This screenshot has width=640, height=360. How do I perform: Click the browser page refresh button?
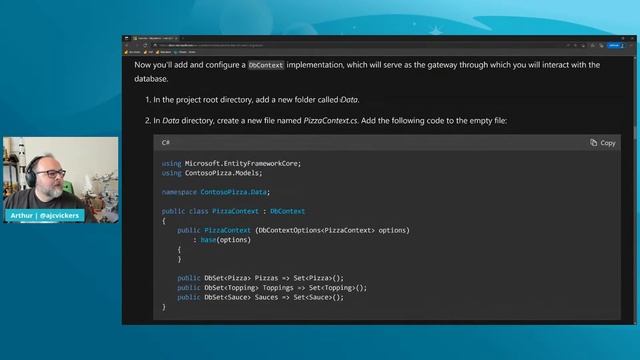(x=145, y=45)
